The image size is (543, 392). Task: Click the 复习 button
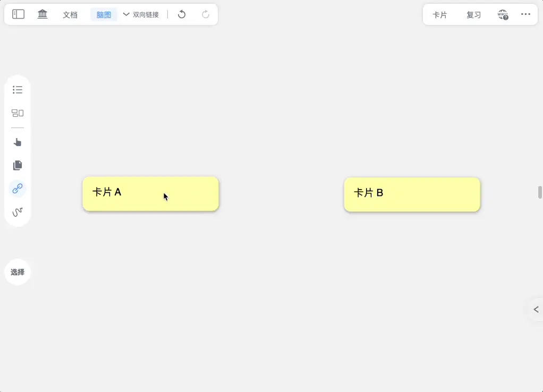click(473, 15)
